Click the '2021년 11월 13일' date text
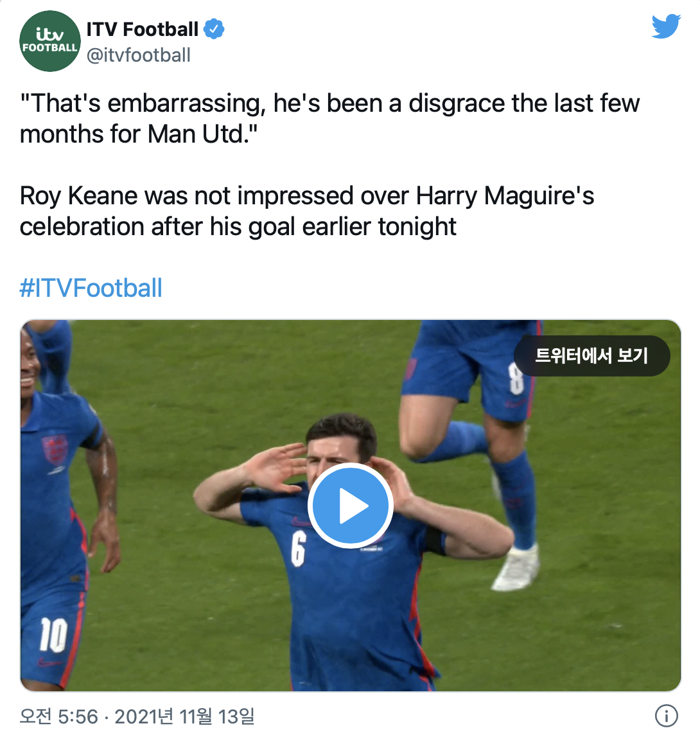The height and width of the screenshot is (735, 700). coord(185,716)
